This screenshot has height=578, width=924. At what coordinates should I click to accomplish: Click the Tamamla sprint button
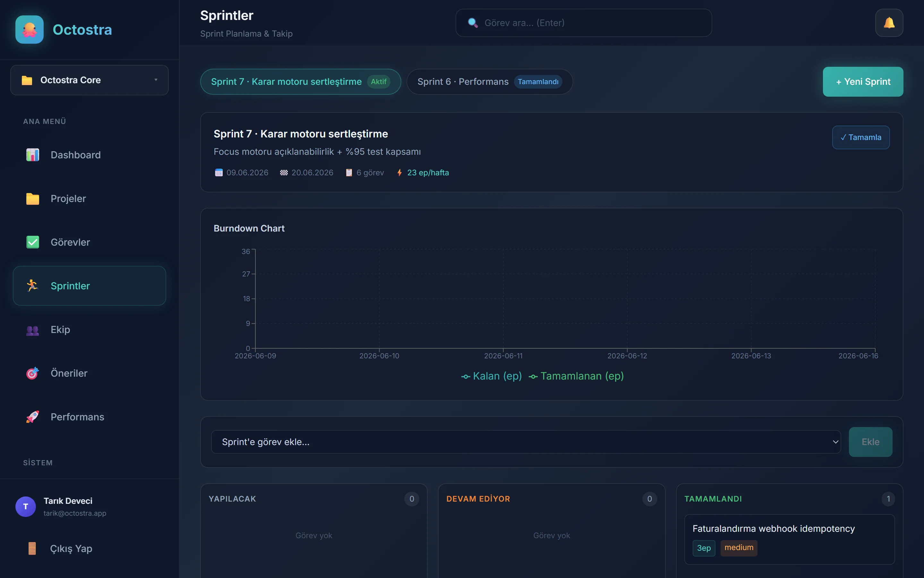click(860, 137)
